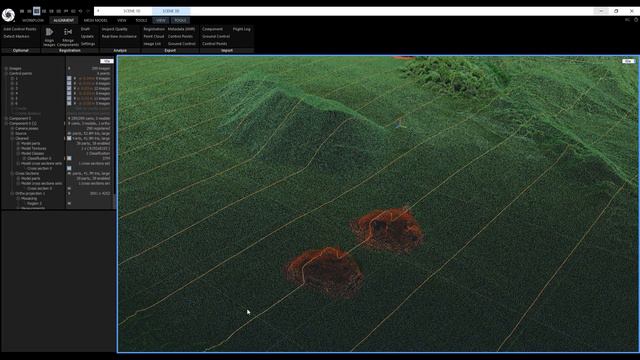
Task: Select Region 1 in the tree
Action: tap(34, 203)
